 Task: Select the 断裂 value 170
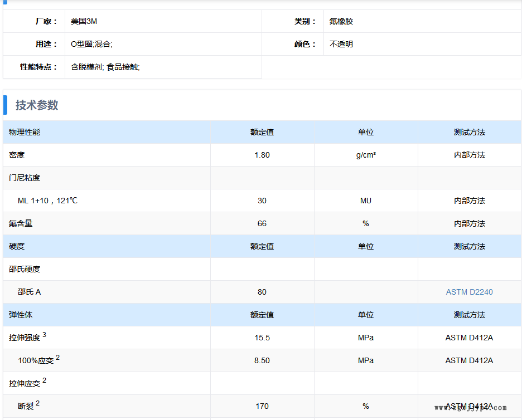262,406
